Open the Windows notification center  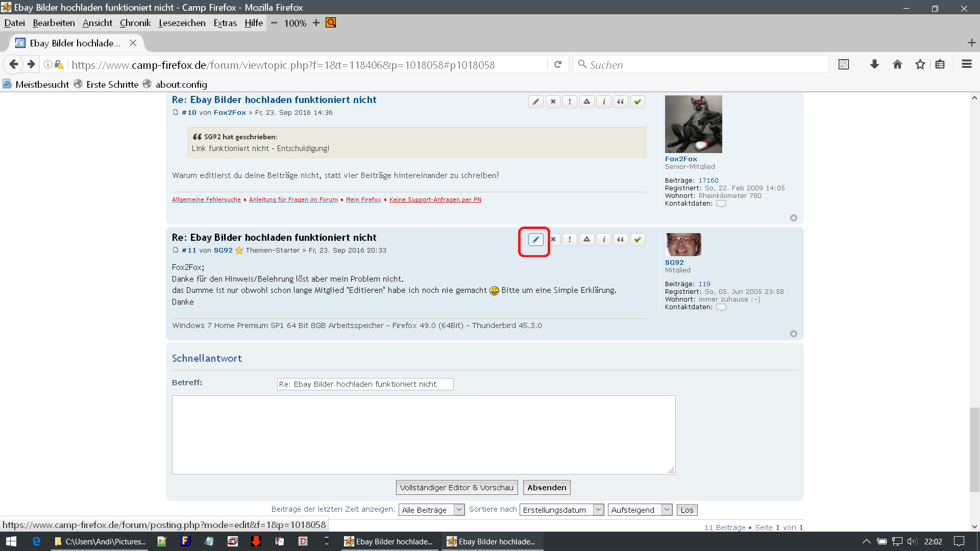coord(959,541)
